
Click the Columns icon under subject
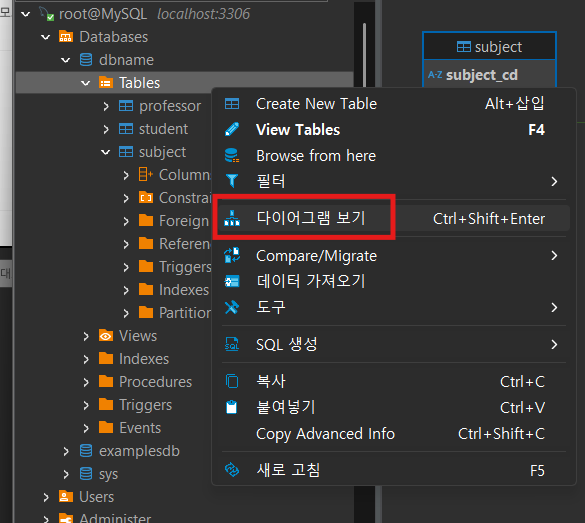[146, 175]
